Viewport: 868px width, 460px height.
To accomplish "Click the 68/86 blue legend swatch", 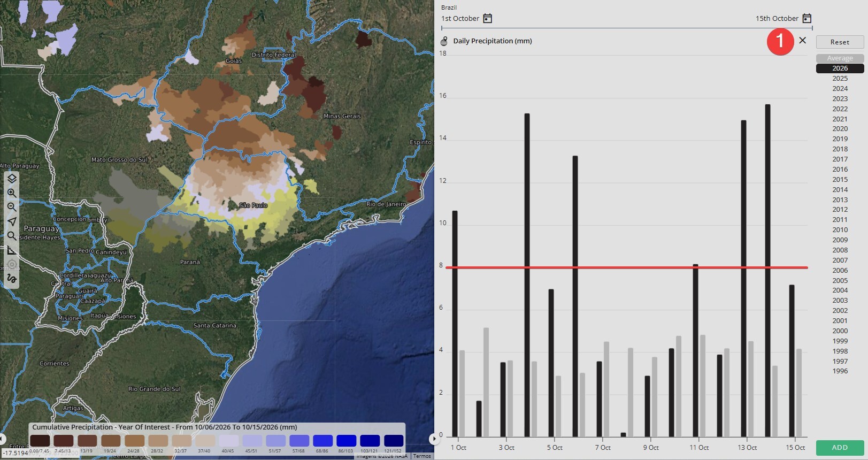I will coord(322,441).
